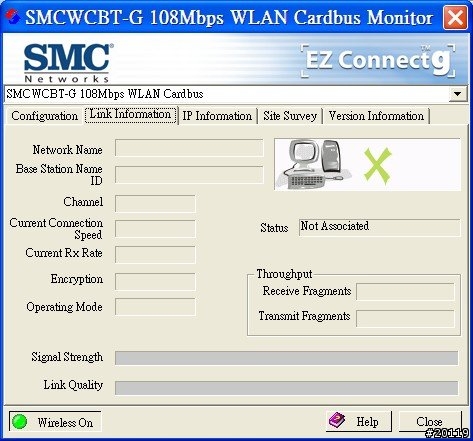The height and width of the screenshot is (441, 473).
Task: Click the Network Name field
Action: (x=189, y=148)
